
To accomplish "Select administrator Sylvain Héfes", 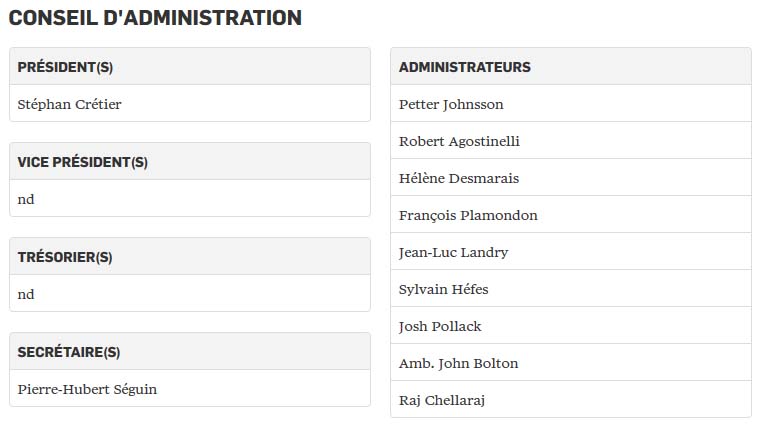I will tap(443, 289).
